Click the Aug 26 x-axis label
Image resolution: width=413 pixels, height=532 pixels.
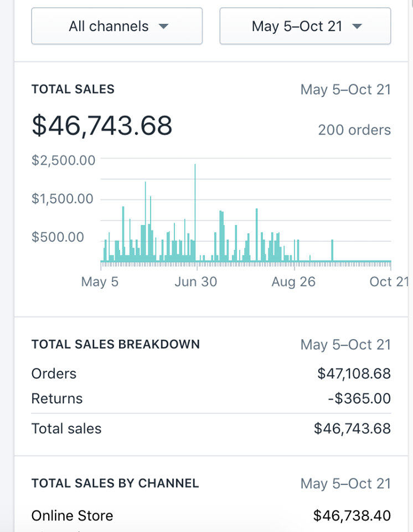(293, 282)
